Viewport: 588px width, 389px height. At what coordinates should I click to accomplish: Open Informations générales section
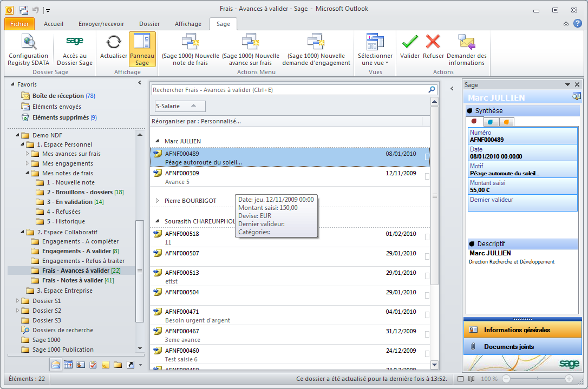pyautogui.click(x=522, y=330)
